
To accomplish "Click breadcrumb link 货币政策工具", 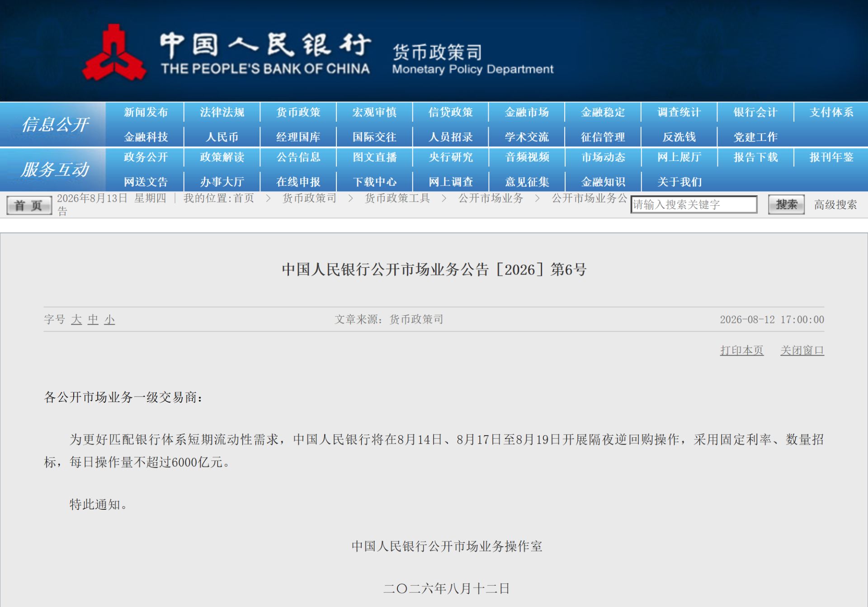I will (x=397, y=198).
